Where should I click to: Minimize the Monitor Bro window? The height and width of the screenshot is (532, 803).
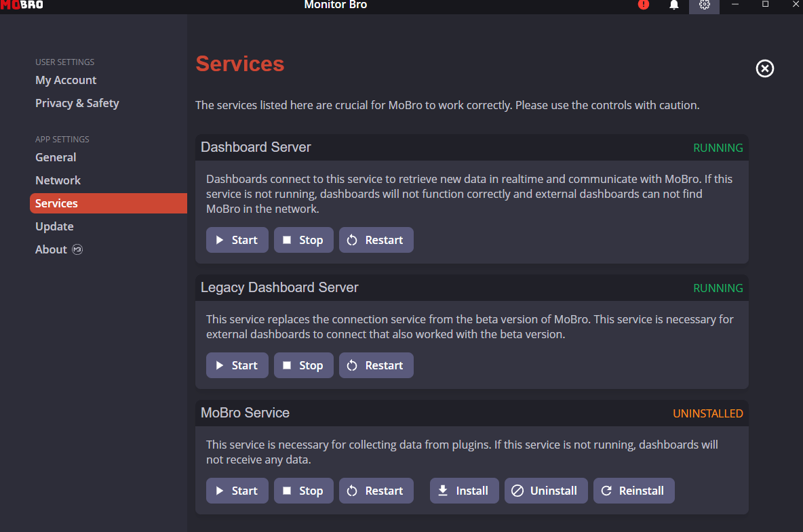(735, 5)
